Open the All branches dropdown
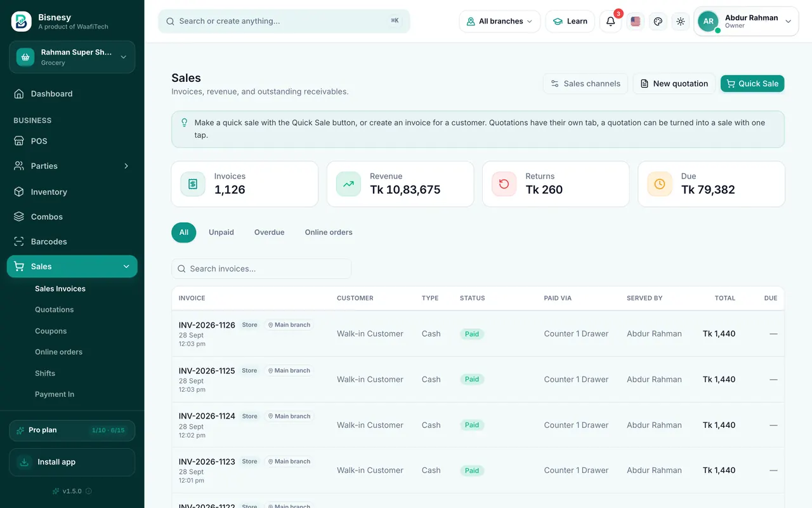 (500, 22)
